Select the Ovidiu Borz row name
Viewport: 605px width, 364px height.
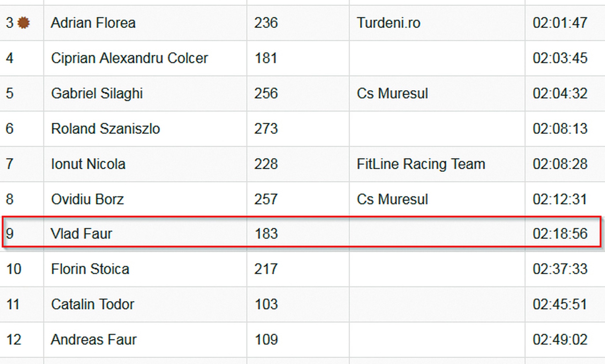tap(87, 199)
